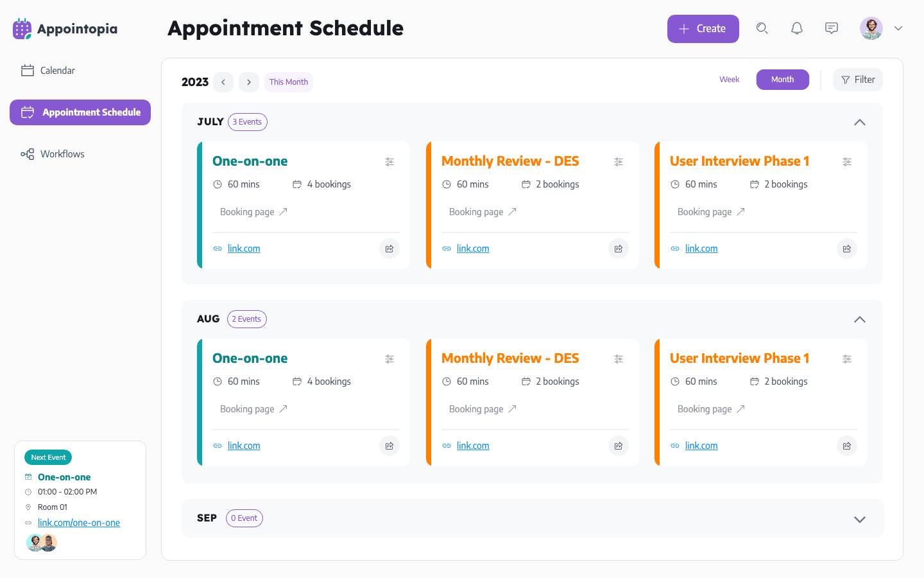This screenshot has width=924, height=578.
Task: Click share icon on July One-on-one card
Action: point(389,249)
